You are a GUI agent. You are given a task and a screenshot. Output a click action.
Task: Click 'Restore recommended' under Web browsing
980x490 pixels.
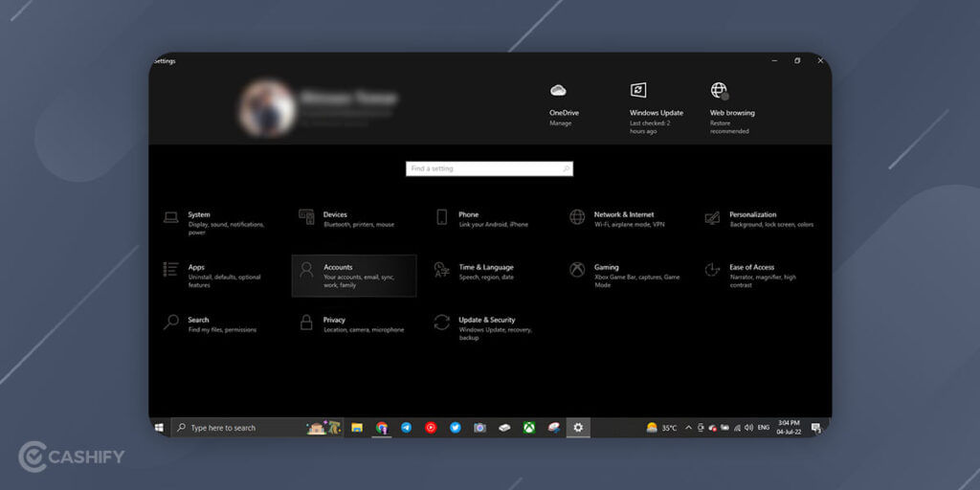click(x=729, y=127)
